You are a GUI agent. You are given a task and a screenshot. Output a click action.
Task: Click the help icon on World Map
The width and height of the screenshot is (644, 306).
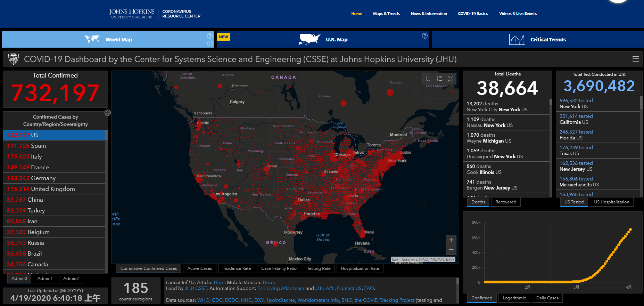click(x=210, y=36)
